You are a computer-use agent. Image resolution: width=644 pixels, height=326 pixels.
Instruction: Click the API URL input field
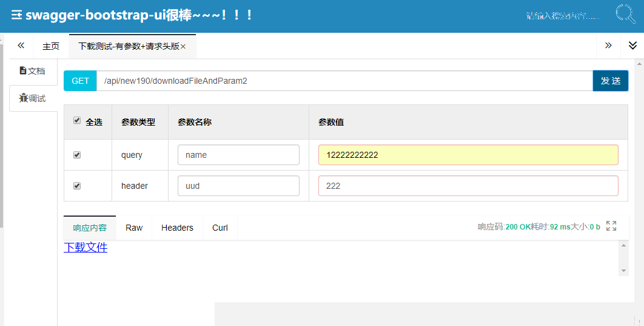(x=344, y=81)
